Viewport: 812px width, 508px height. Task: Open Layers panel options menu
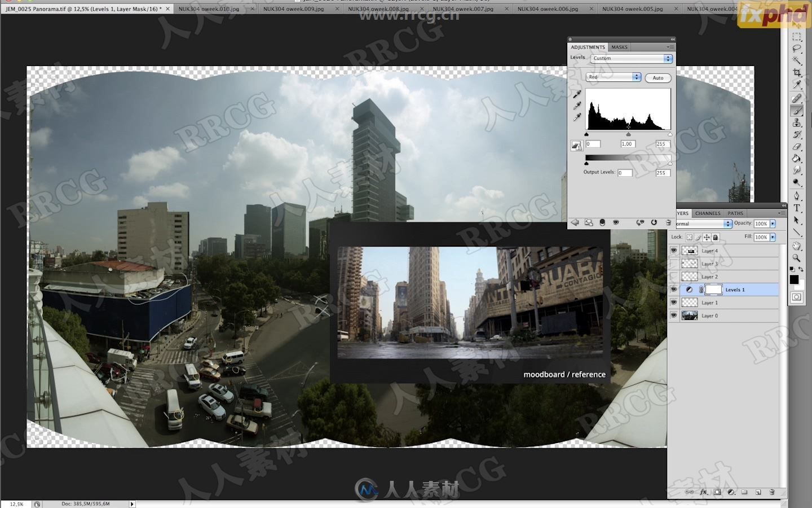782,213
